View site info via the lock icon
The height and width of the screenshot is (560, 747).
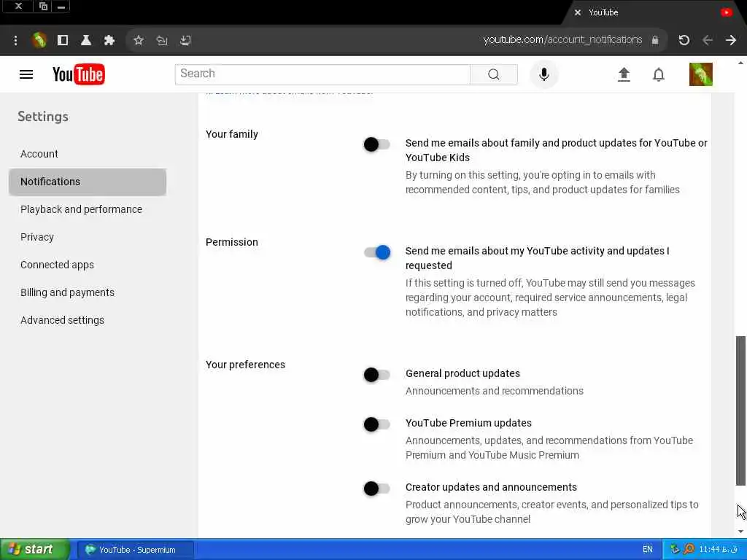pyautogui.click(x=655, y=40)
